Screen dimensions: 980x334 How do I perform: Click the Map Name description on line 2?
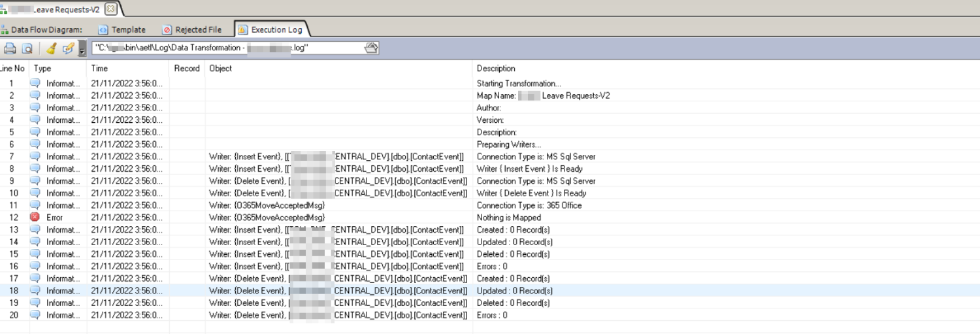click(x=544, y=95)
